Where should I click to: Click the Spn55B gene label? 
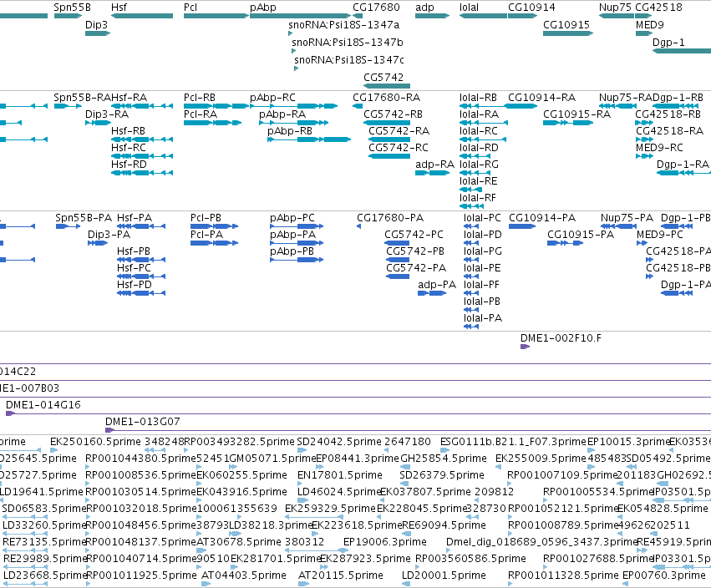point(72,8)
